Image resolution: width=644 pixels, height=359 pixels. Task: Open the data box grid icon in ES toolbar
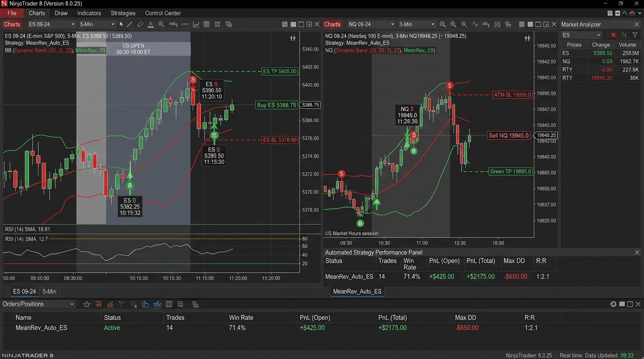point(206,24)
